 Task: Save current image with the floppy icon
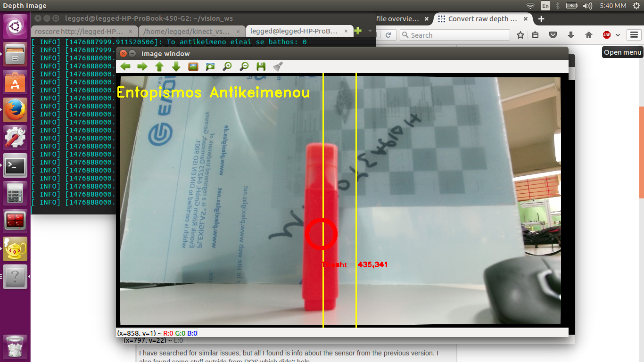pyautogui.click(x=261, y=66)
